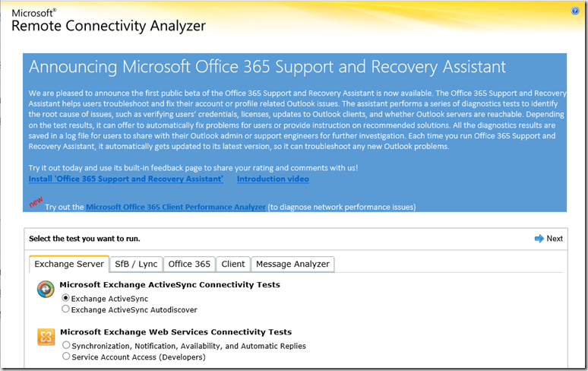This screenshot has height=371, width=588.
Task: Click the Microsoft Exchange ActiveSync Connectivity Tests heading
Action: pos(169,285)
